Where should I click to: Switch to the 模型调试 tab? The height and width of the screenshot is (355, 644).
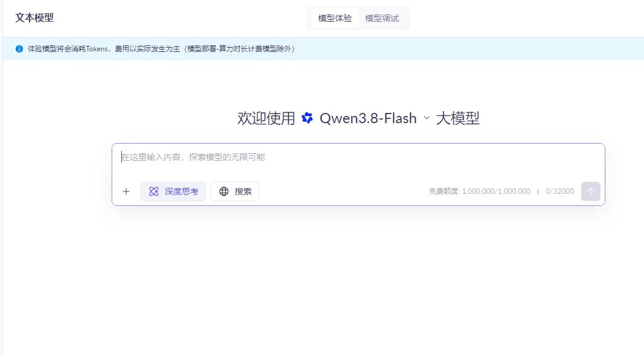(382, 19)
